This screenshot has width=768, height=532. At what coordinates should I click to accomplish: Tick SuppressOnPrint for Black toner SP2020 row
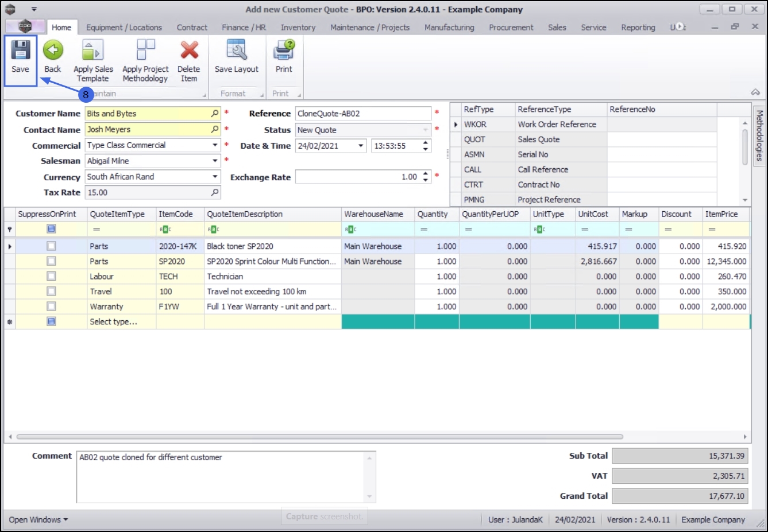click(51, 246)
